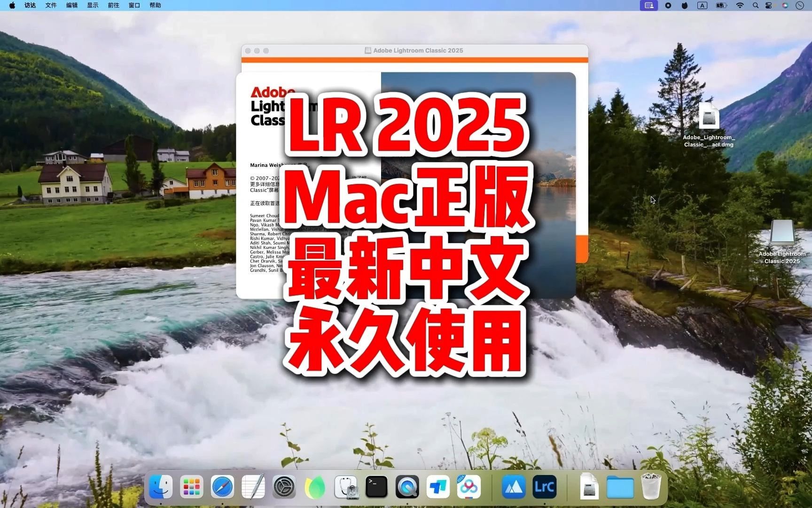Activate Siri from the menu bar
The height and width of the screenshot is (508, 812).
pyautogui.click(x=785, y=5)
